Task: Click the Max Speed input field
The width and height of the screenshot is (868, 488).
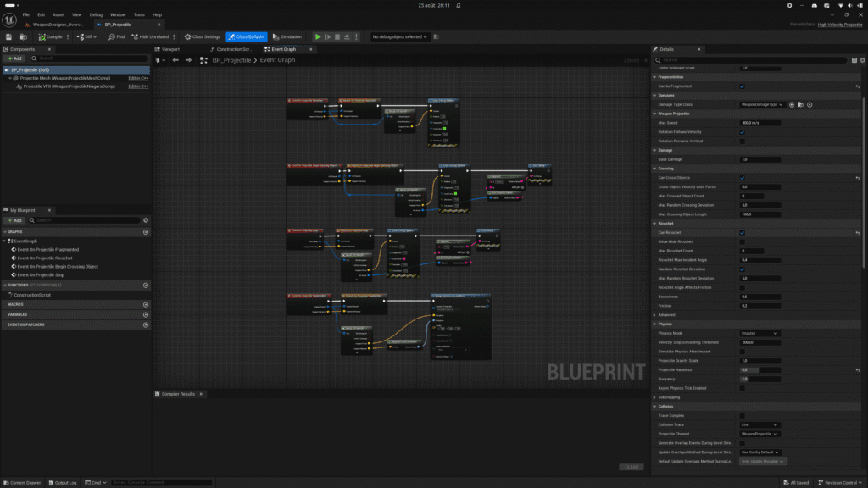Action: click(760, 123)
